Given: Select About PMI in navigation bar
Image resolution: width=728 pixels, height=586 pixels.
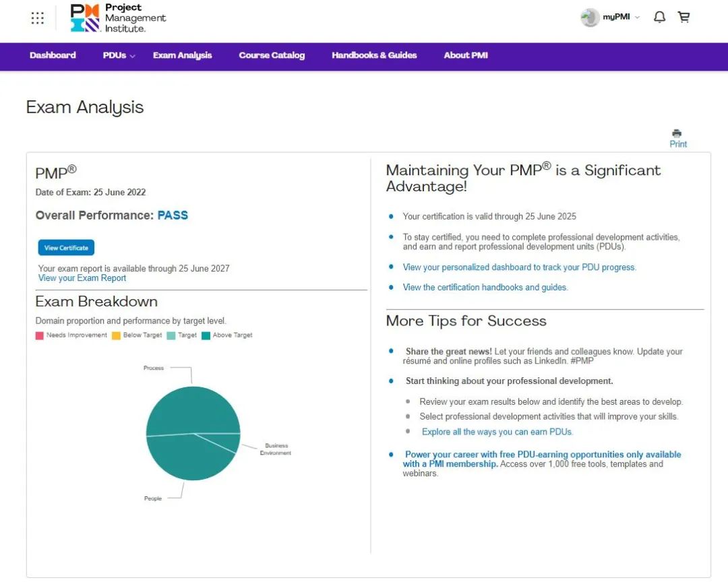Looking at the screenshot, I should 466,55.
